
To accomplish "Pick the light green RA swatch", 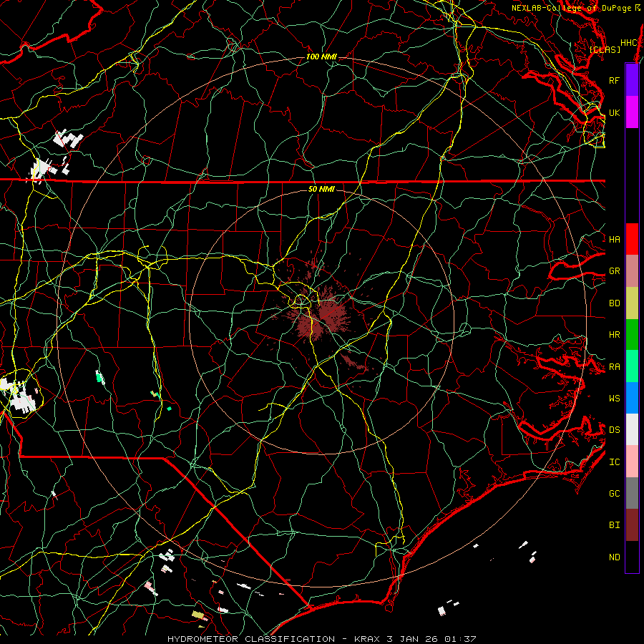I will (632, 366).
